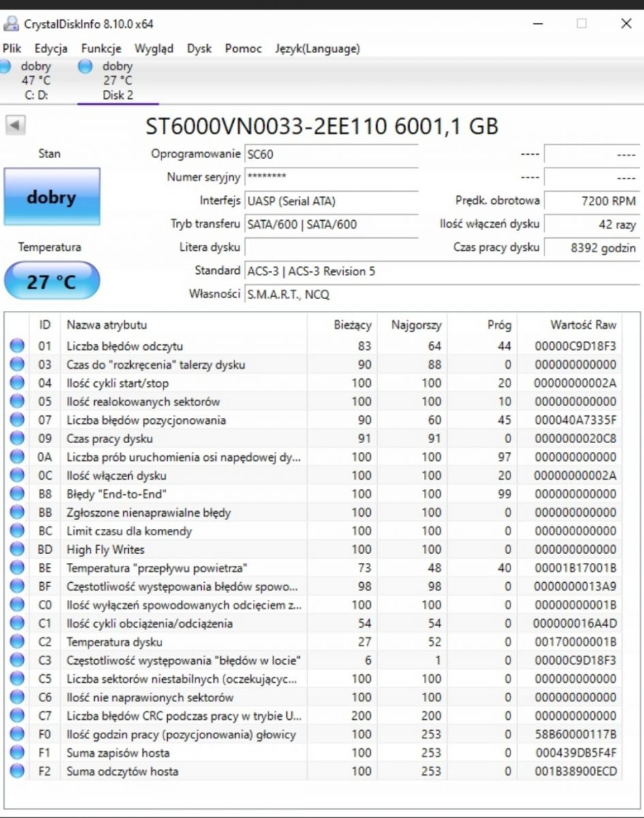Viewport: 644px width, 818px height.
Task: Select the 'Temperatura dysku' row text
Action: click(x=114, y=641)
